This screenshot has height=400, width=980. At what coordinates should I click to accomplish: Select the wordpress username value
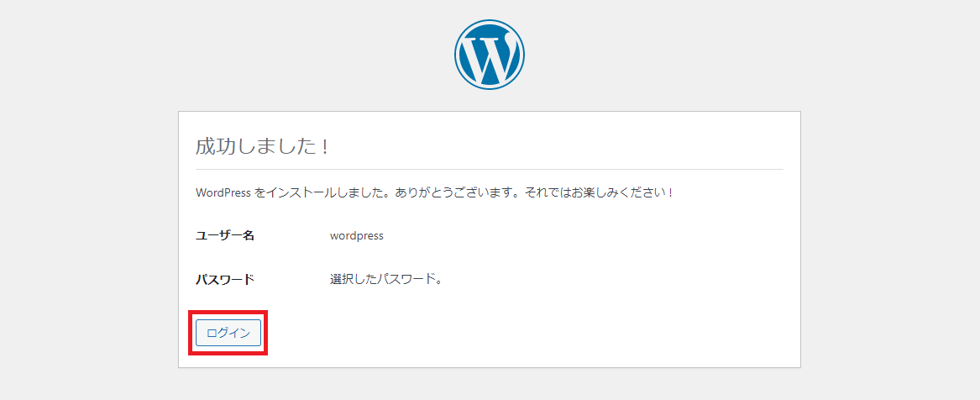(357, 236)
